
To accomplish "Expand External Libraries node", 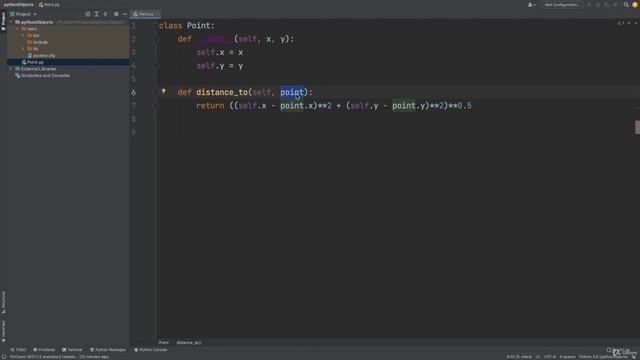I will pos(11,69).
